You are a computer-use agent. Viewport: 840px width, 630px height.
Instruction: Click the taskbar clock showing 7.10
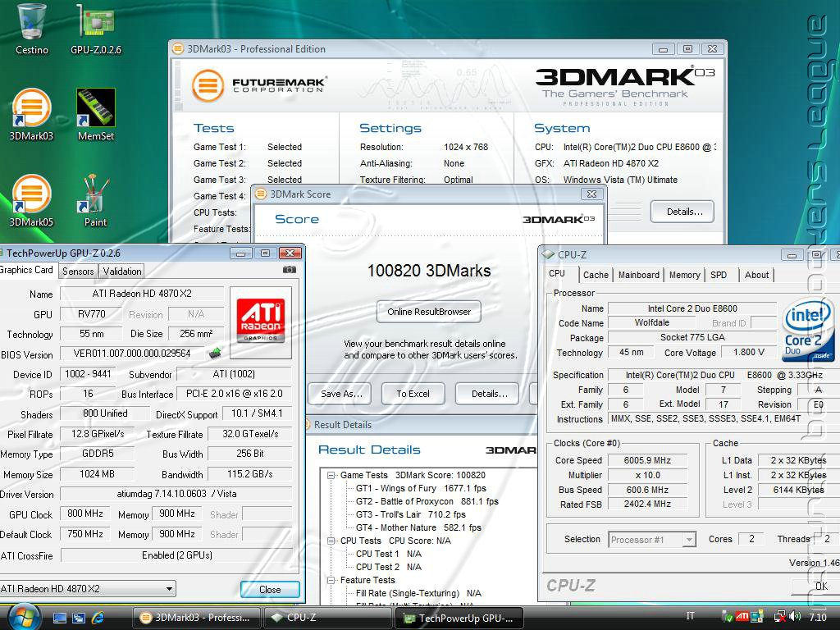pos(818,617)
